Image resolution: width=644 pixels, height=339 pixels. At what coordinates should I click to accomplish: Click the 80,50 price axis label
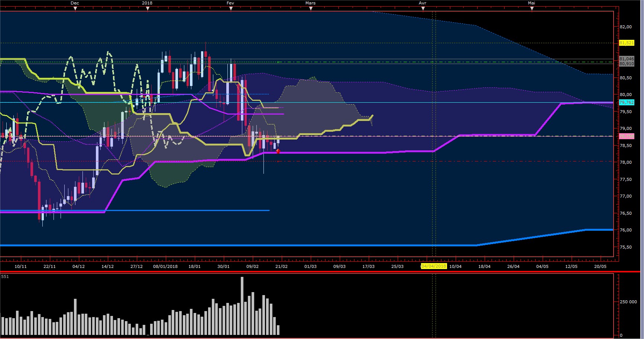pyautogui.click(x=626, y=78)
